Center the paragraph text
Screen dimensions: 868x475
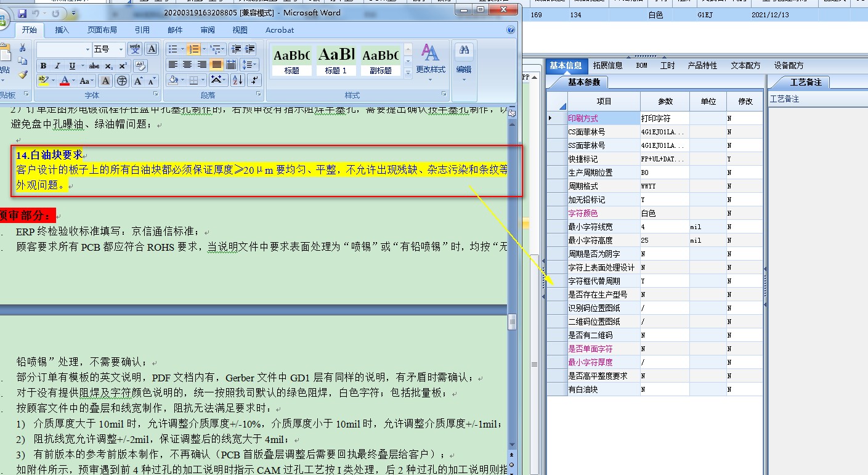coord(187,65)
